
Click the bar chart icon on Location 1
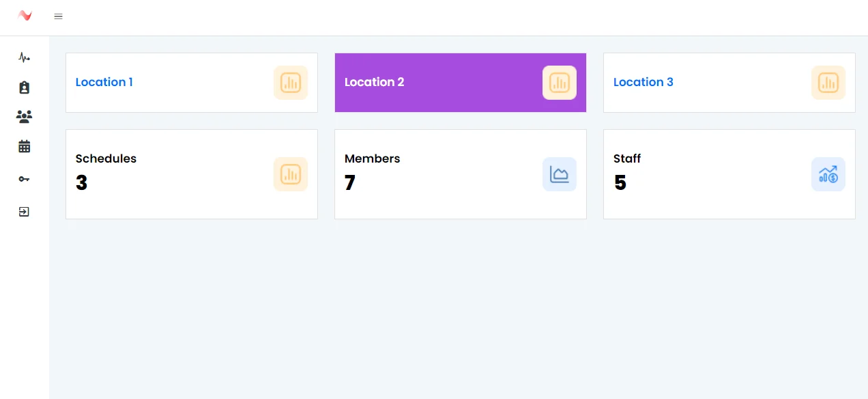point(291,83)
